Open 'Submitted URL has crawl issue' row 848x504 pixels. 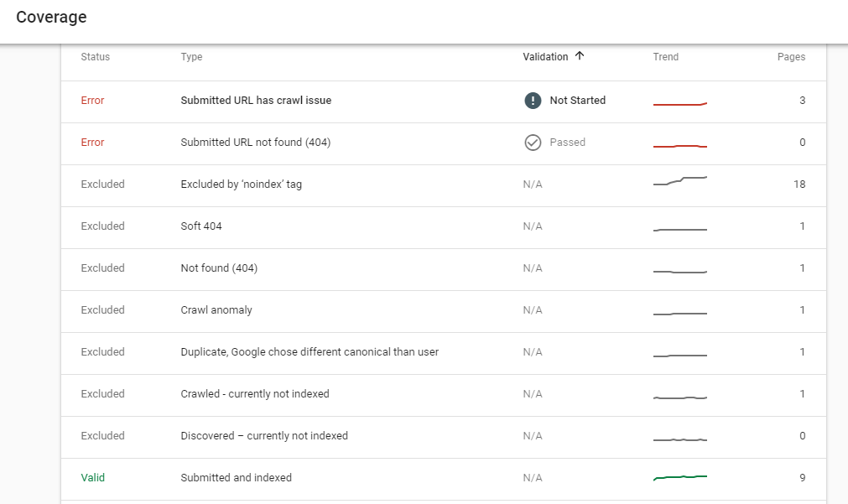(x=256, y=101)
